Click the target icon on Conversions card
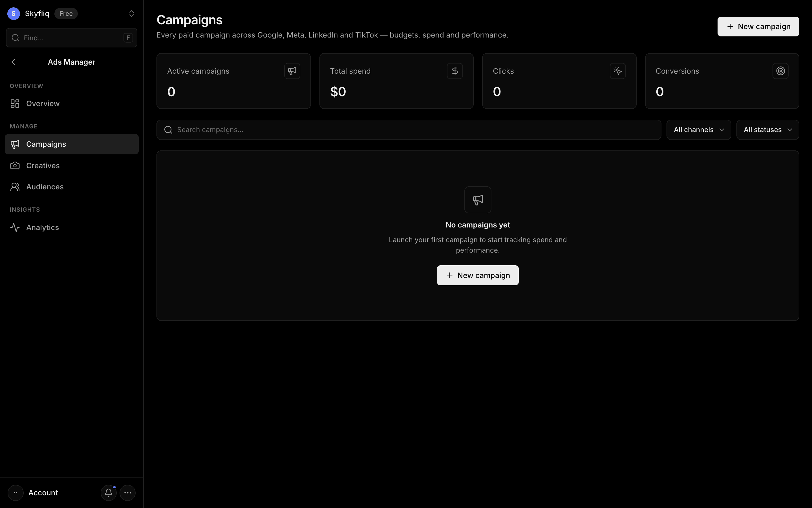This screenshot has width=812, height=508. pos(780,71)
